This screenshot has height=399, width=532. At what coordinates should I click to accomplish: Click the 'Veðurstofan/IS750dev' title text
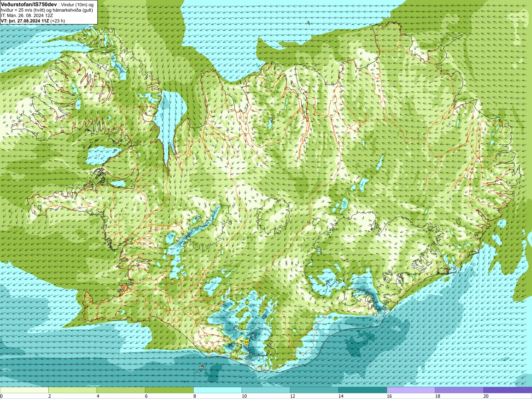(x=29, y=4)
